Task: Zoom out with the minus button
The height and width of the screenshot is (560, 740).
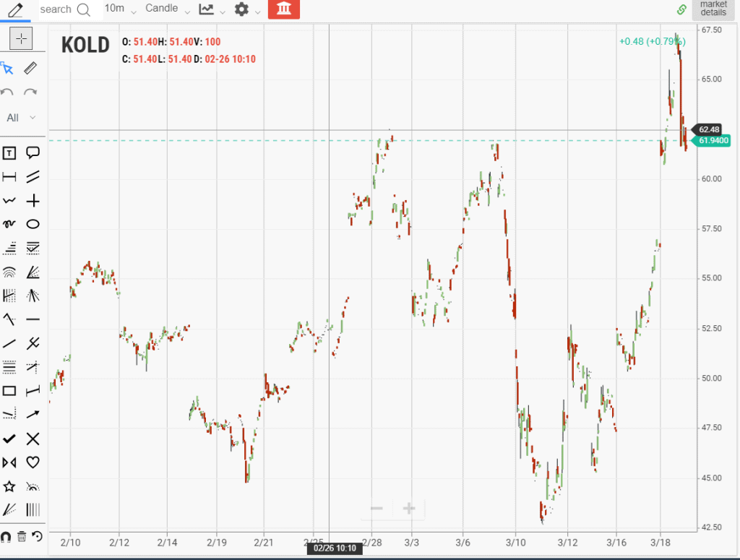Action: pyautogui.click(x=377, y=509)
